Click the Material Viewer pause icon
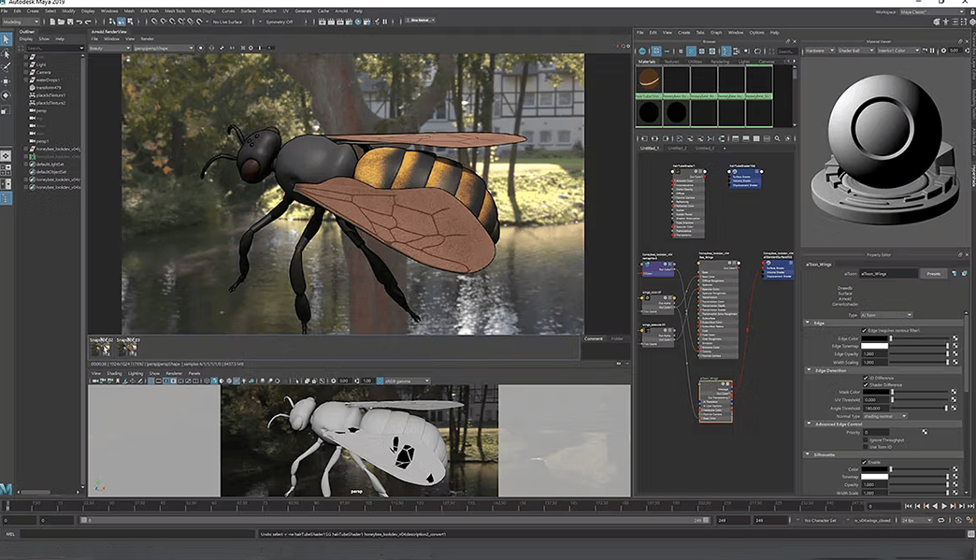The height and width of the screenshot is (560, 976). [x=932, y=50]
